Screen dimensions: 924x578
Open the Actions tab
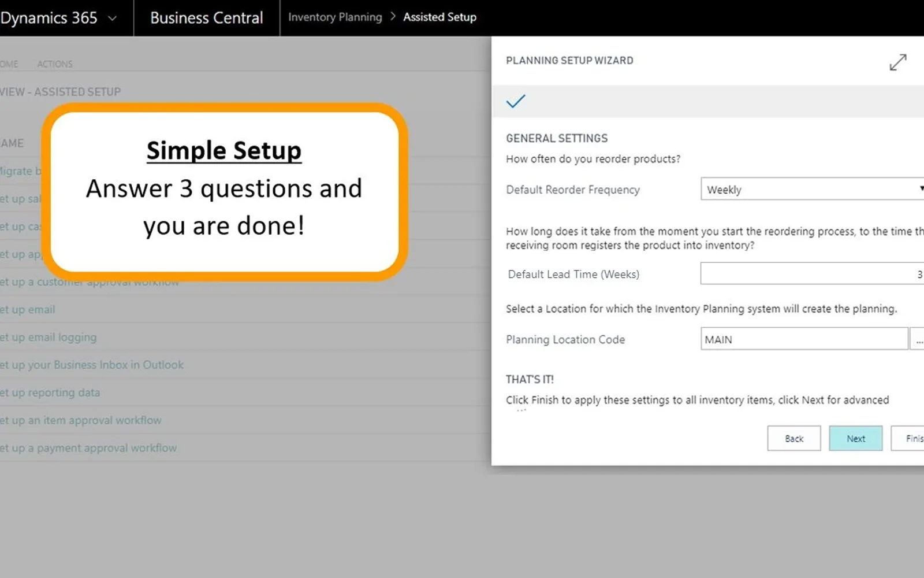55,64
